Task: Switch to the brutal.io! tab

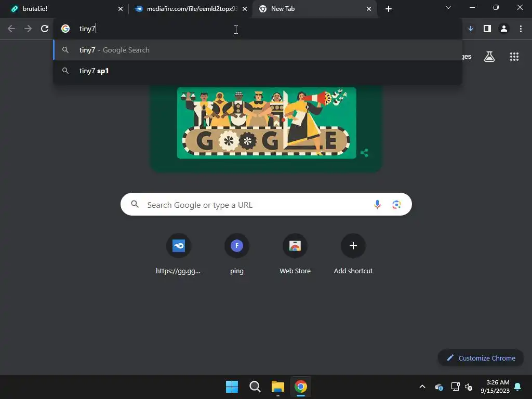Action: [x=64, y=9]
